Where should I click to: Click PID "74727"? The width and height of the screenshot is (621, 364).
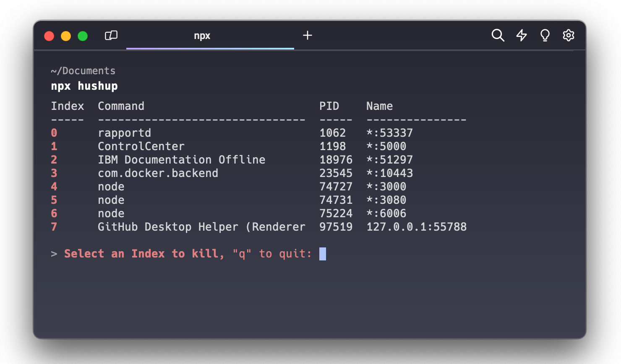click(336, 187)
